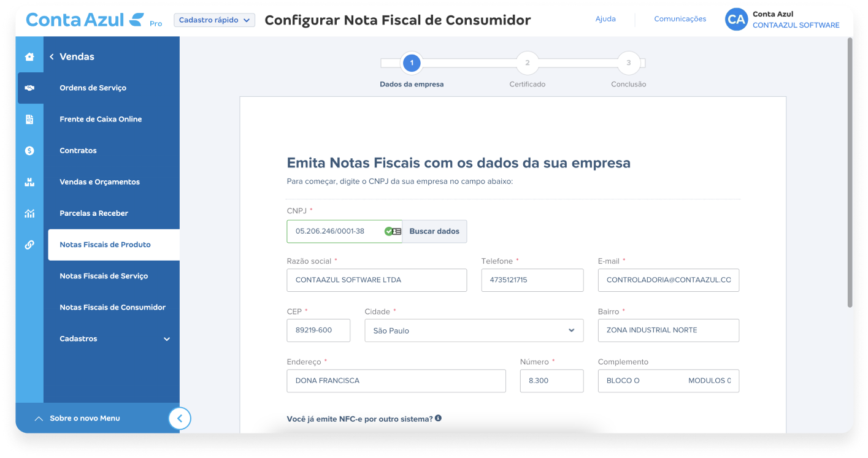This screenshot has height=458, width=868.
Task: Click the CONTAAZUL SOFTWARE account name
Action: tap(796, 25)
